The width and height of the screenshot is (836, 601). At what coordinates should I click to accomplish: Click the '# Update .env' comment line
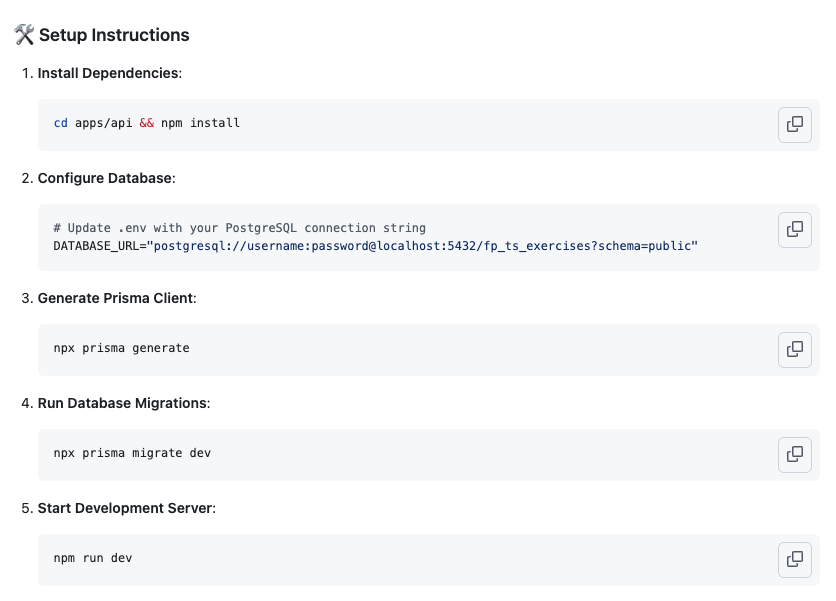click(x=239, y=228)
